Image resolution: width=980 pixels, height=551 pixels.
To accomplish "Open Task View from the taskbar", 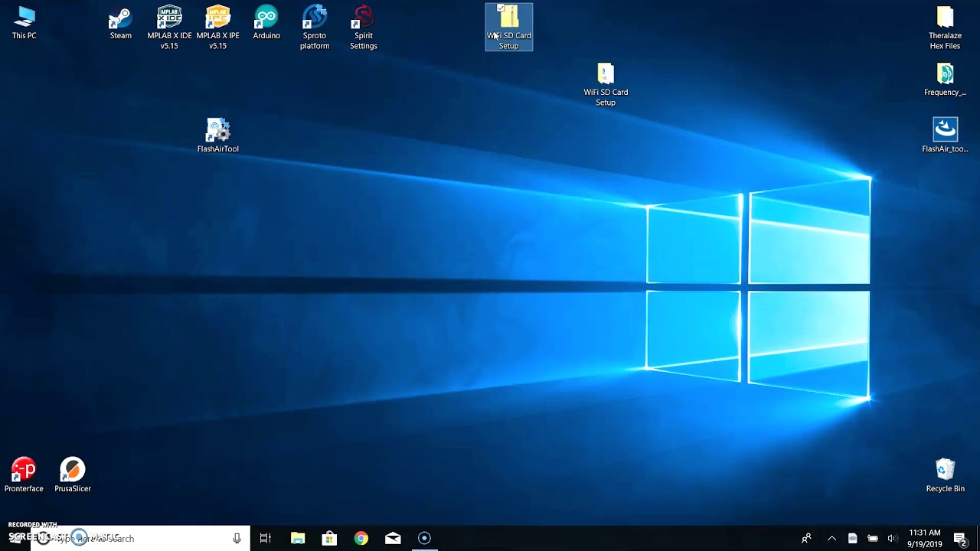I will point(266,538).
